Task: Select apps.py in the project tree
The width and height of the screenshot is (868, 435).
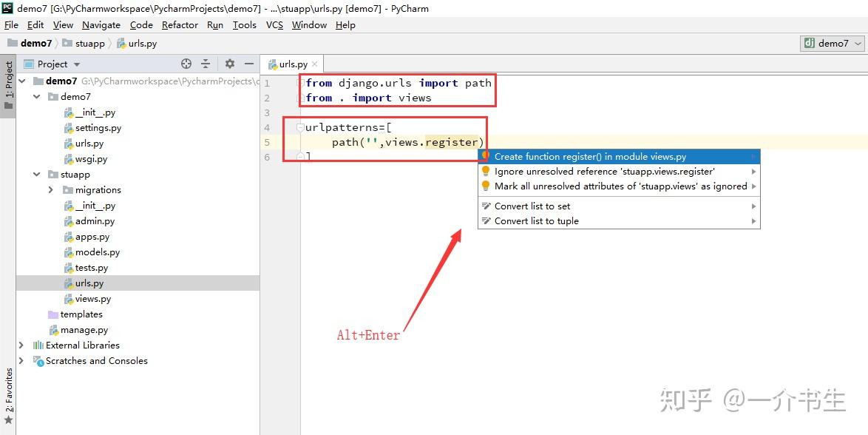Action: pyautogui.click(x=92, y=237)
